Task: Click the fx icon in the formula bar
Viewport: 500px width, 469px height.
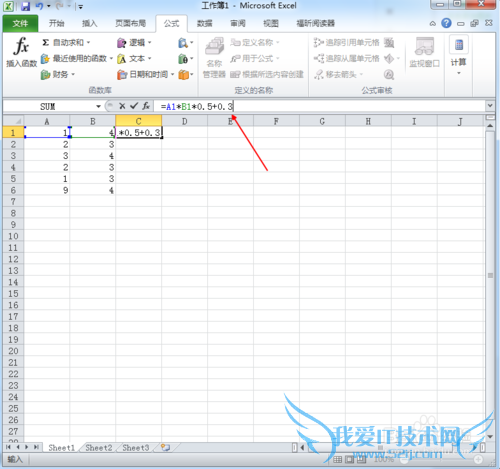Action: tap(146, 106)
